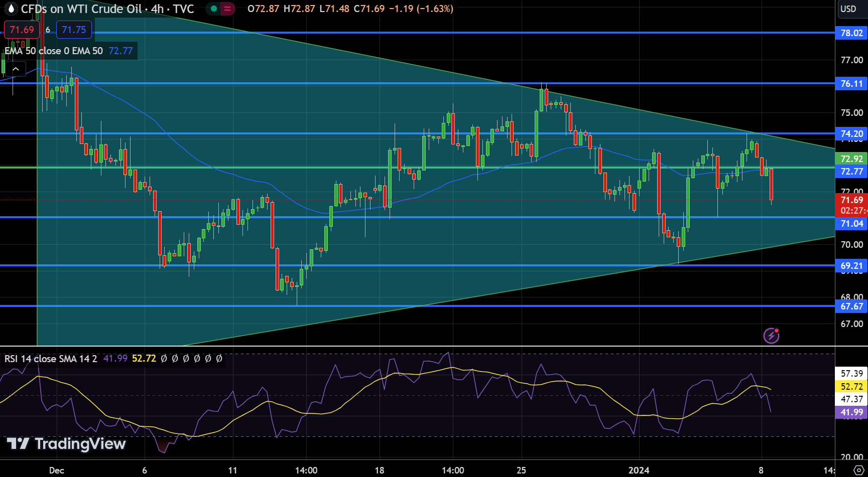The width and height of the screenshot is (868, 477).
Task: Click the 72.92 green line price label
Action: pyautogui.click(x=851, y=158)
